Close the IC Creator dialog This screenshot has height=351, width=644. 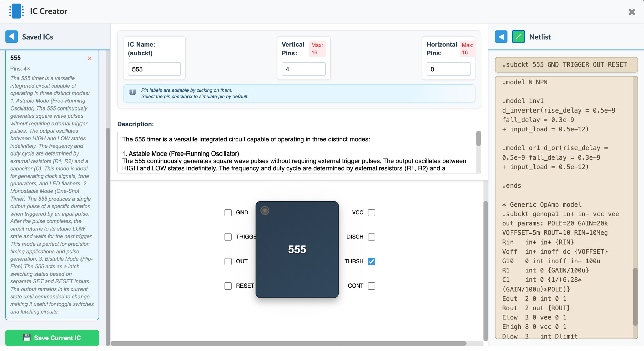tap(631, 12)
